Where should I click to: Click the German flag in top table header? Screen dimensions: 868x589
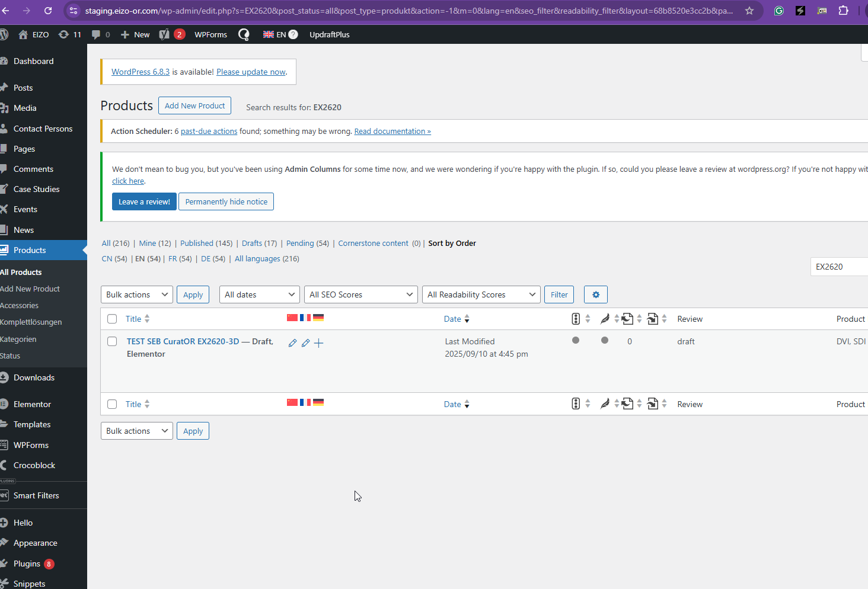click(318, 318)
